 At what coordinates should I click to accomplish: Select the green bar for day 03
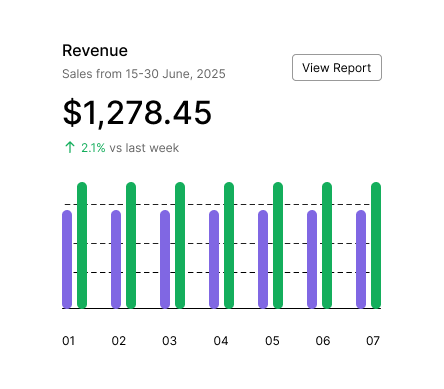coord(180,245)
